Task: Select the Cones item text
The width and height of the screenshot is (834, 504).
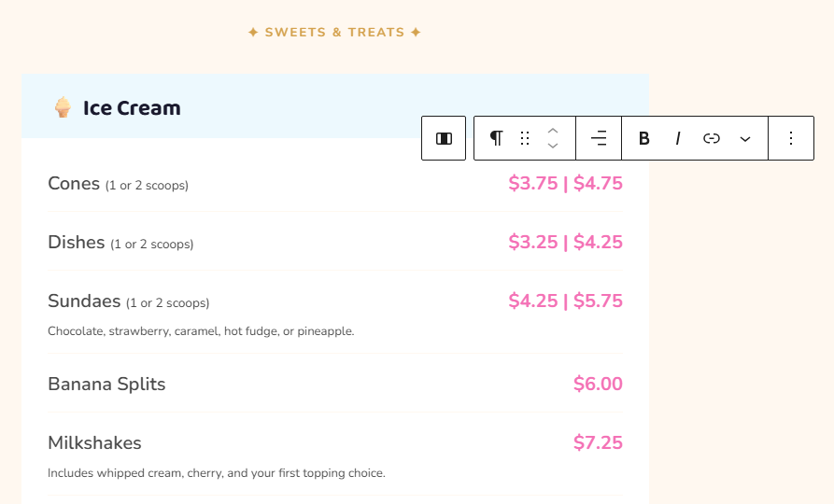Action: 74,184
